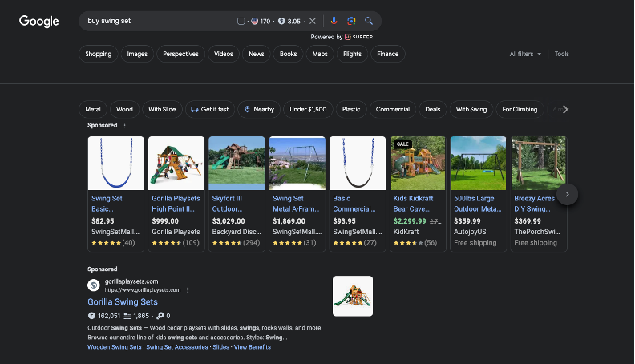Select the Books tab

coord(289,54)
